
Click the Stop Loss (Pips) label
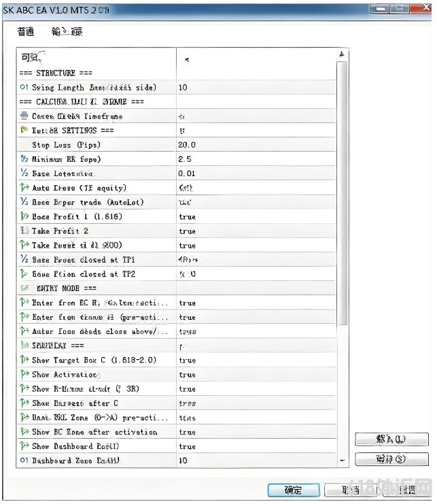[66, 145]
